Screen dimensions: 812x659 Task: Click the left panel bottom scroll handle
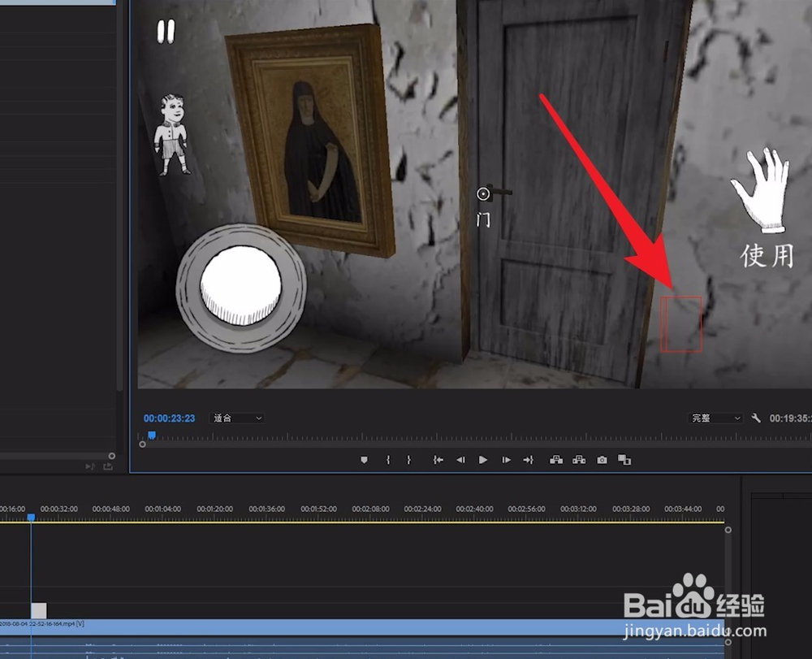point(112,456)
